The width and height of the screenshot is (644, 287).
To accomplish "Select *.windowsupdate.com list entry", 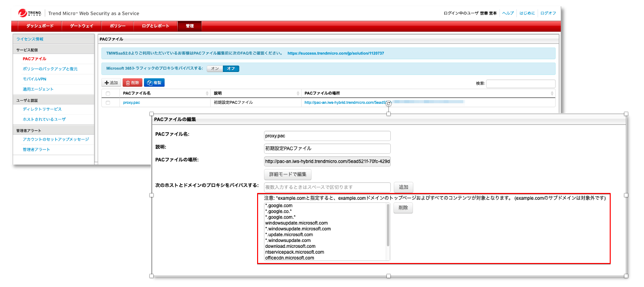I will tap(288, 240).
